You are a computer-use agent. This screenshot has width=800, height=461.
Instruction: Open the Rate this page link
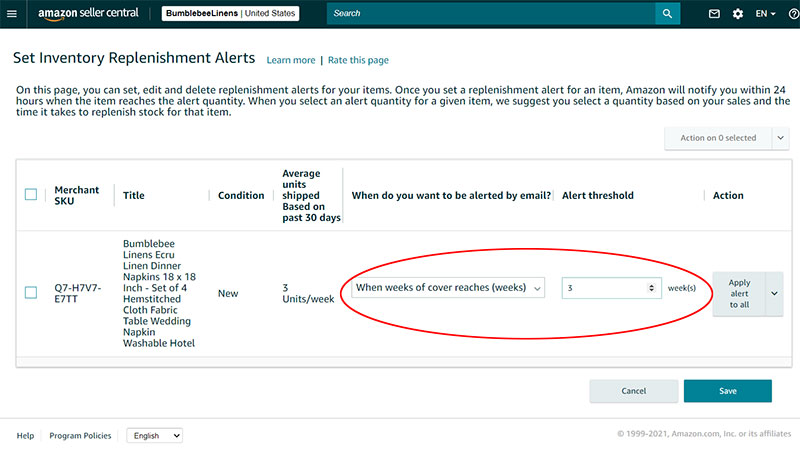point(358,60)
